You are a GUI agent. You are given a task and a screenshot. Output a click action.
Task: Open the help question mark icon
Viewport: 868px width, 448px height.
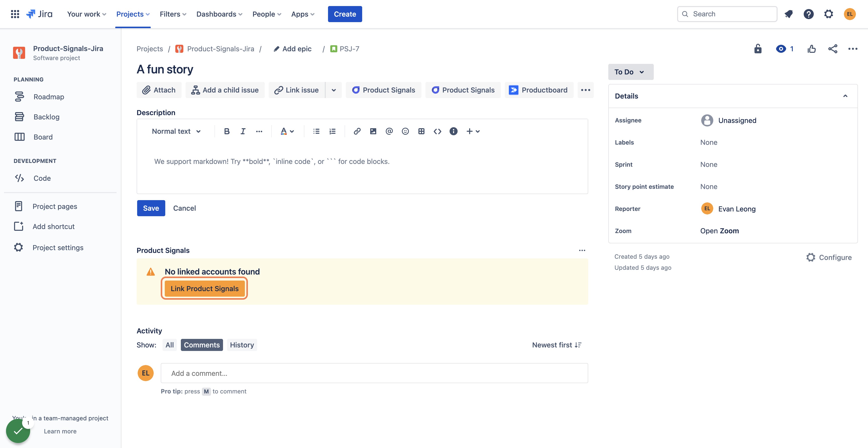(808, 14)
